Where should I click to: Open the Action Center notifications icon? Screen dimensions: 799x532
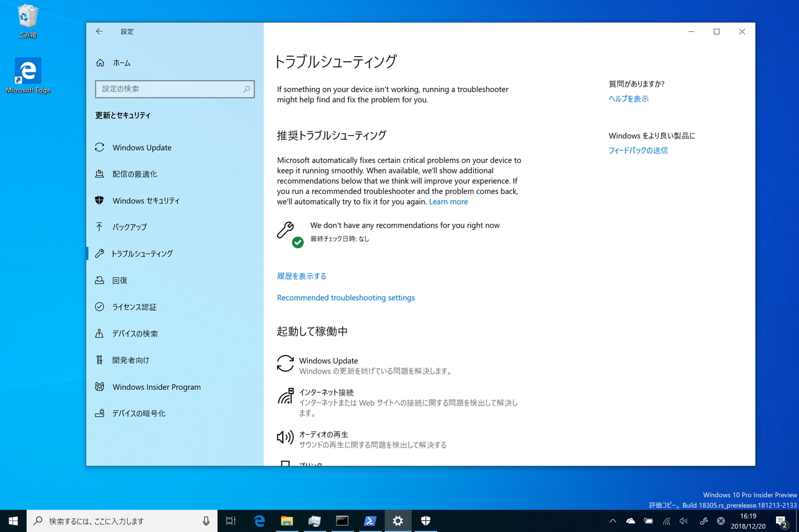point(782,521)
